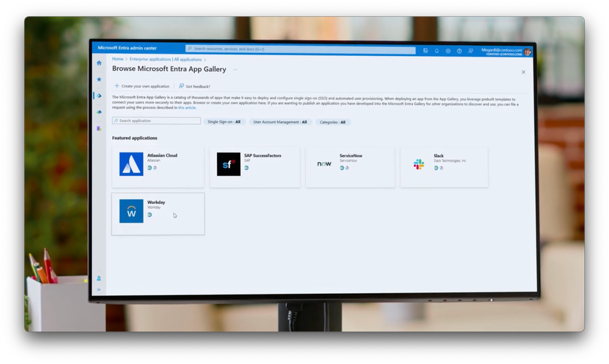The height and width of the screenshot is (364, 609).
Task: Open Workday app title
Action: 156,202
